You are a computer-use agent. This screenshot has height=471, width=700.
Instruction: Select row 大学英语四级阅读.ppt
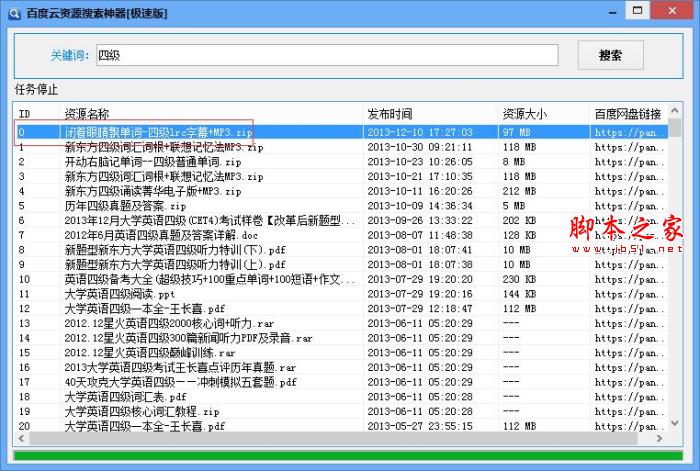342,294
